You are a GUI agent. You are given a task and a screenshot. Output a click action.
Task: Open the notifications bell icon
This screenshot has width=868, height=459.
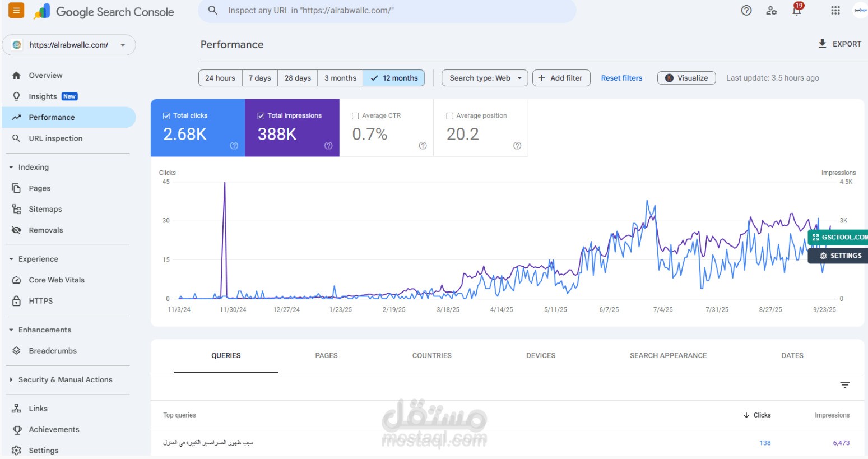pos(796,10)
